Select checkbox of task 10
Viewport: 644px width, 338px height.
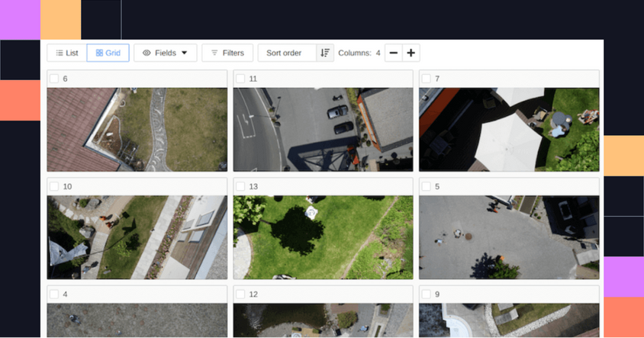click(x=54, y=186)
